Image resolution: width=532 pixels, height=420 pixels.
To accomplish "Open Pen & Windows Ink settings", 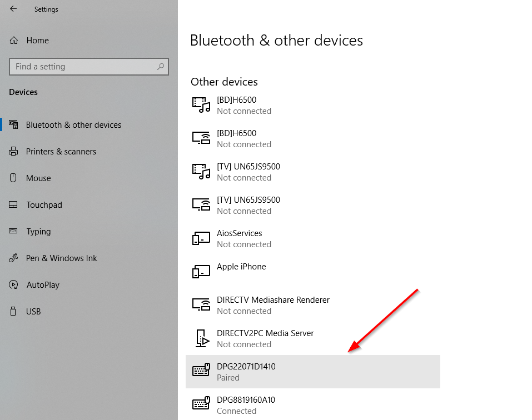I will coord(61,258).
